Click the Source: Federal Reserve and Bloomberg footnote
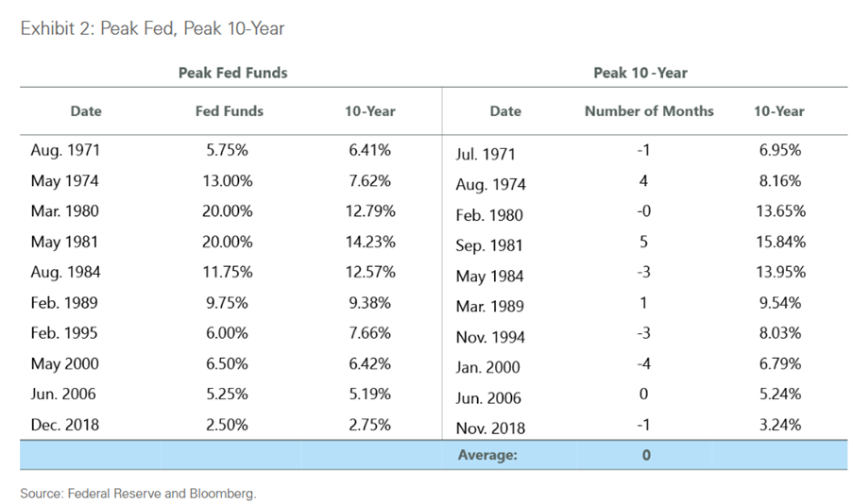The width and height of the screenshot is (853, 504). (138, 493)
